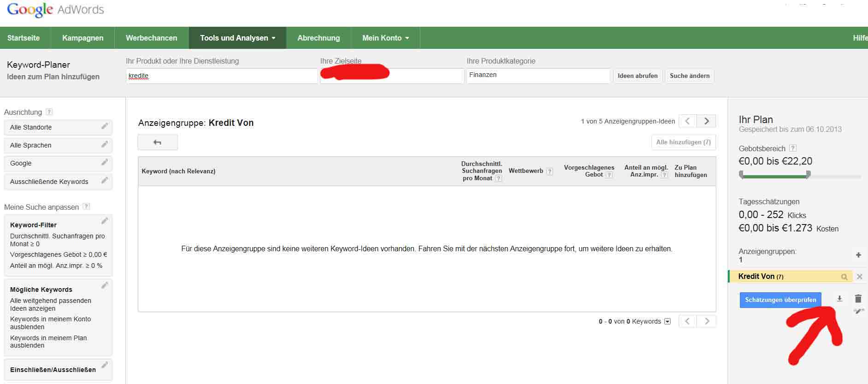Edit the Alle Standorte targeting via pencil

[x=105, y=126]
